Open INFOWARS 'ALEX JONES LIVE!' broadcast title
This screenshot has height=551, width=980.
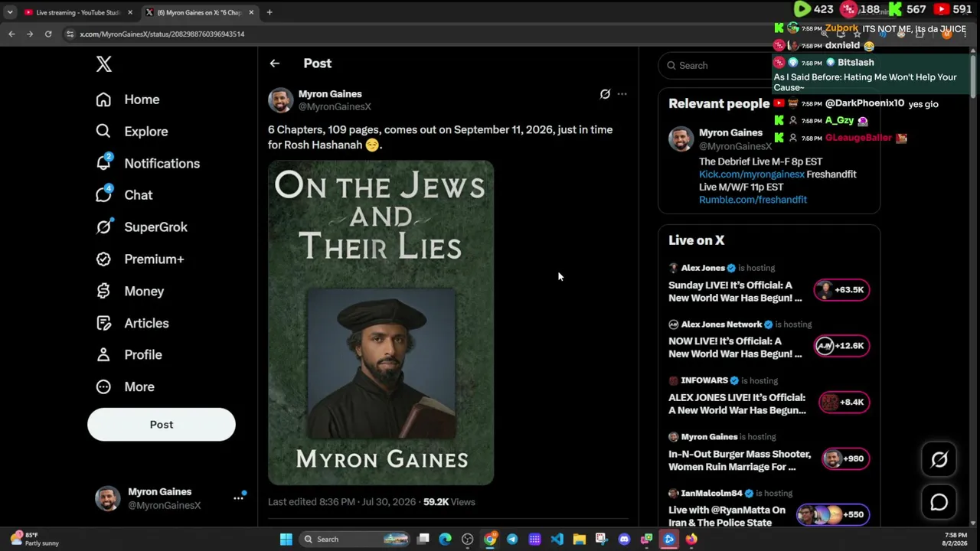737,404
